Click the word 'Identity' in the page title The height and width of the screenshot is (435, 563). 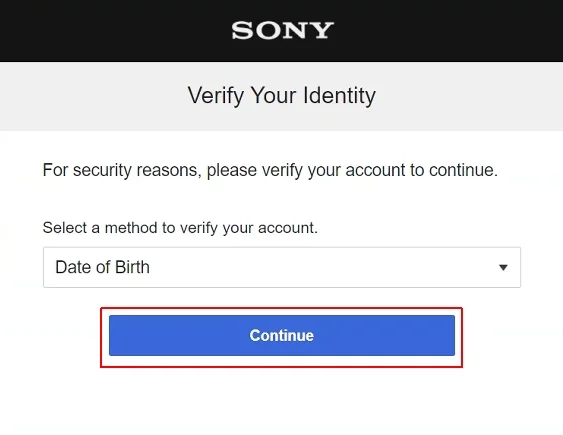tap(340, 96)
